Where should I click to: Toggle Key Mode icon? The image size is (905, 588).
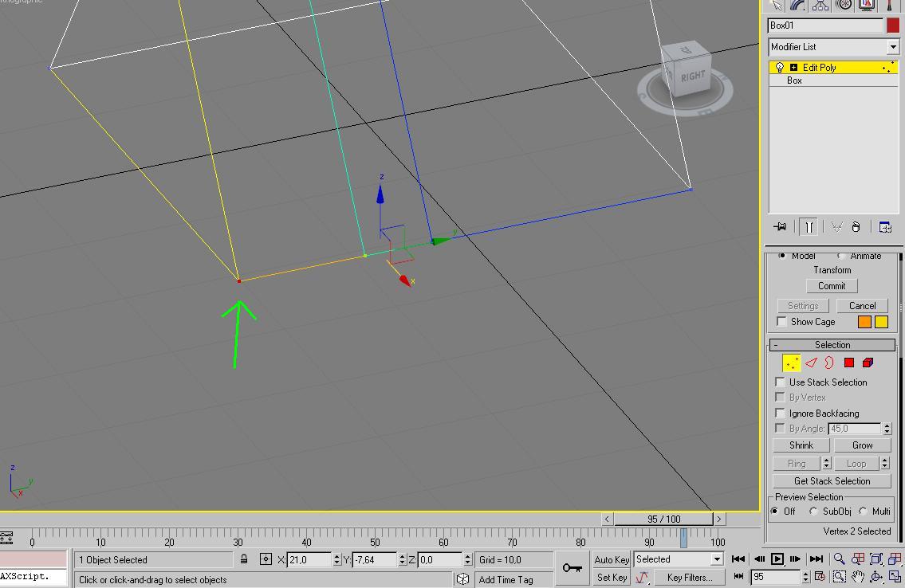point(739,577)
